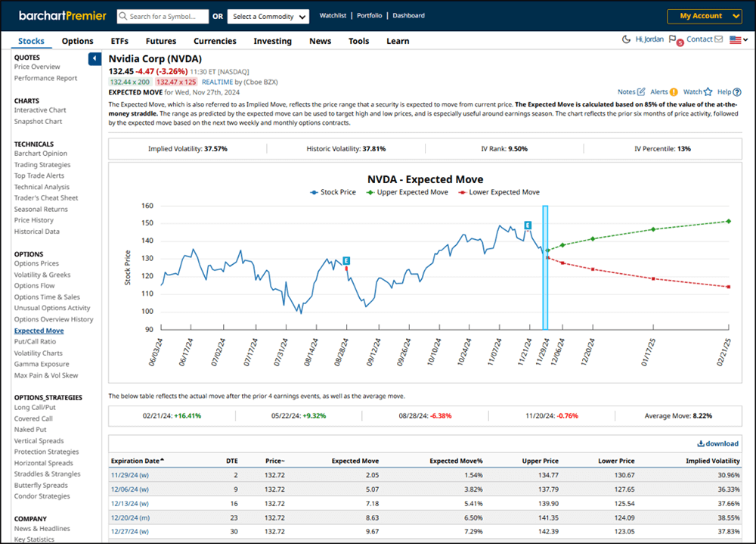Click the Notes edit icon
The width and height of the screenshot is (756, 544).
[x=641, y=92]
